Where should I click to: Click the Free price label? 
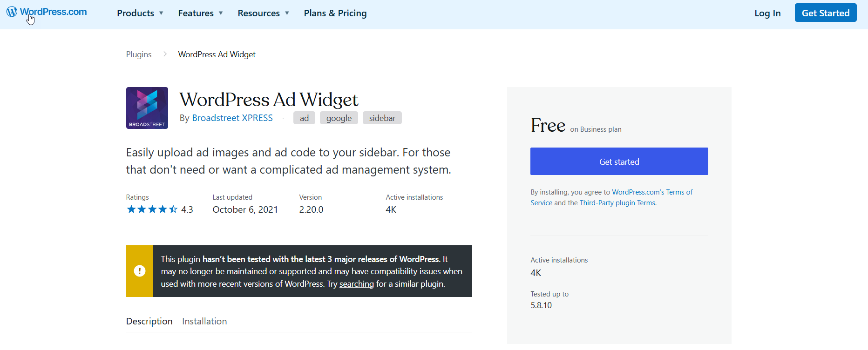548,125
